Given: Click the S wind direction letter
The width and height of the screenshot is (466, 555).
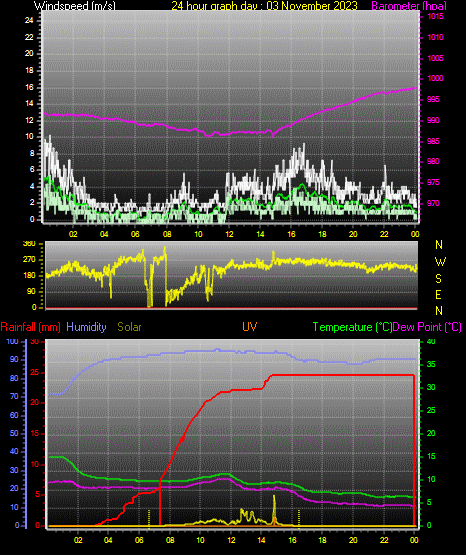Looking at the screenshot, I should click(438, 279).
